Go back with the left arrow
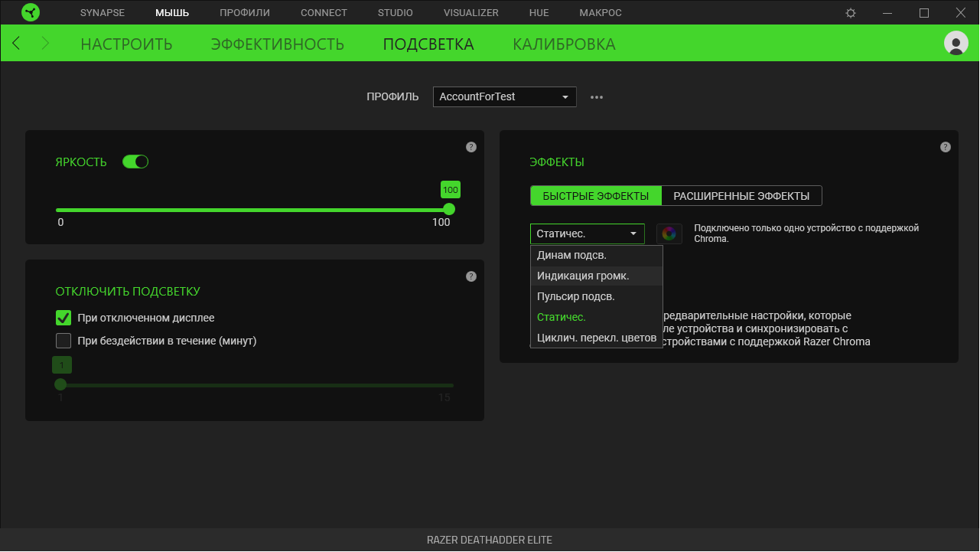This screenshot has width=980, height=552. [x=16, y=43]
